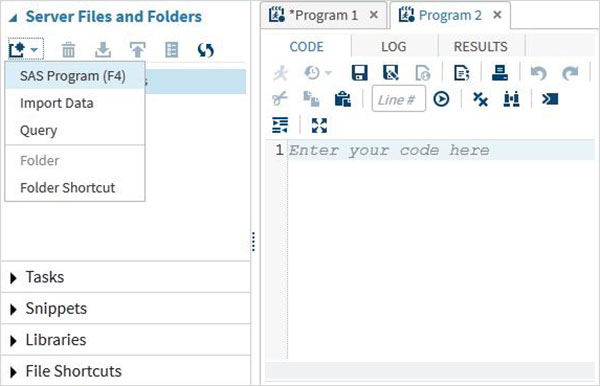Image resolution: width=600 pixels, height=386 pixels.
Task: Click the Go to line arrow icon
Action: point(441,99)
